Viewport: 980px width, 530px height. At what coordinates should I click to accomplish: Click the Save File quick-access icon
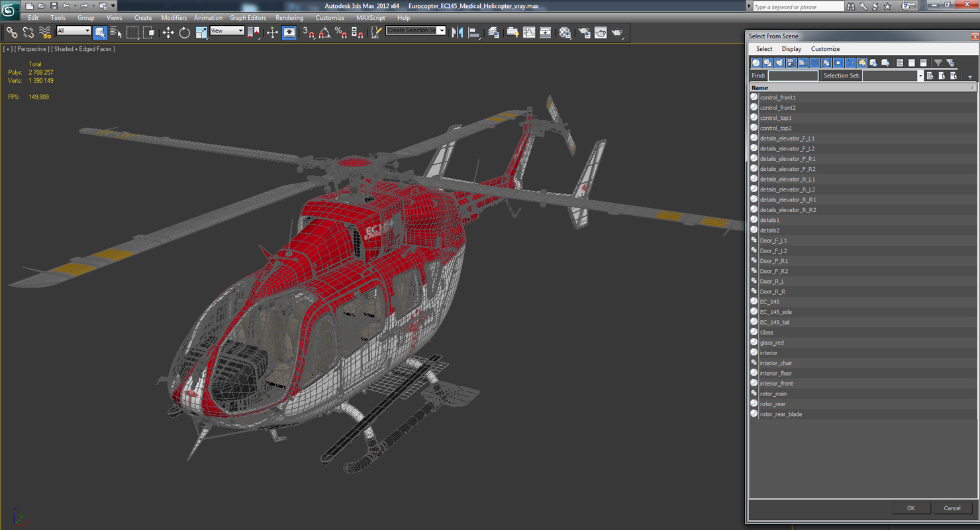tap(54, 6)
